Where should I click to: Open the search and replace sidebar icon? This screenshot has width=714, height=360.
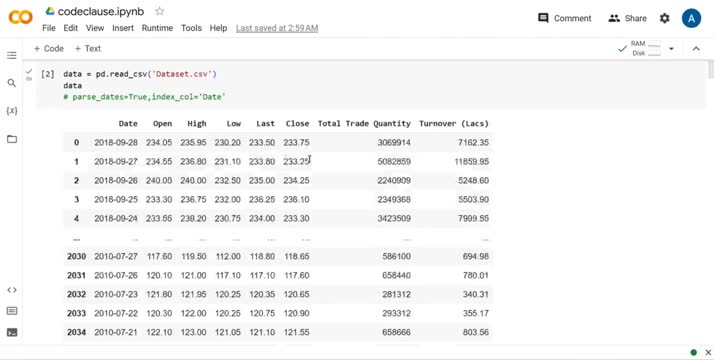12,83
